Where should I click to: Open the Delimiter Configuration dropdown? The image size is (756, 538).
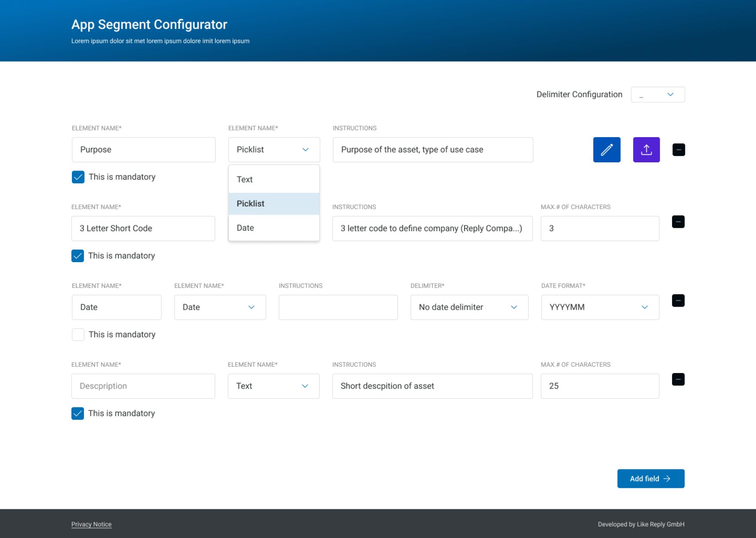pos(658,94)
